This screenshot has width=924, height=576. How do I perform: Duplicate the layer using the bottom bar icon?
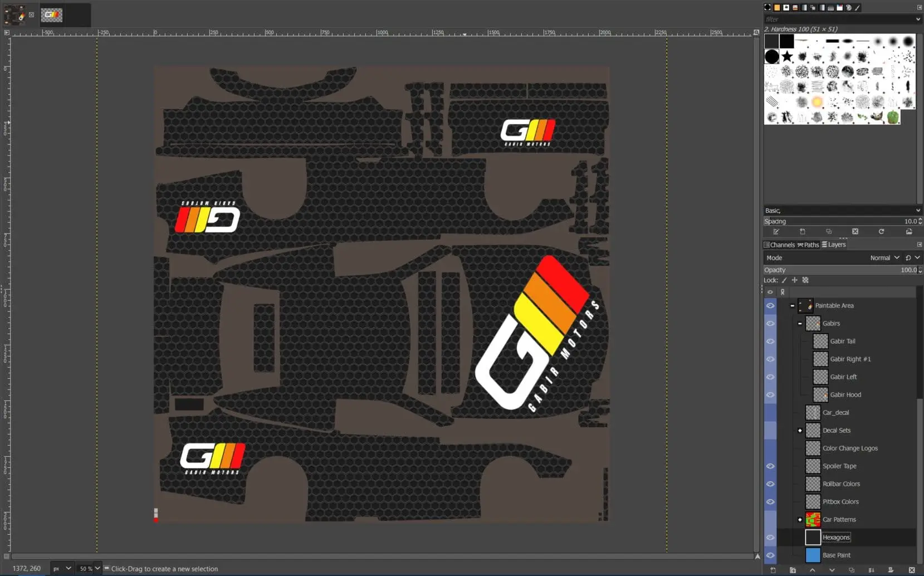852,570
